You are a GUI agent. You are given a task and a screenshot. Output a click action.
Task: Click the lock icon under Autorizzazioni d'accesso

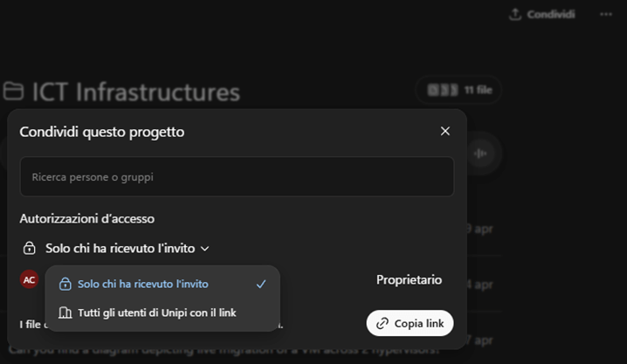tap(29, 248)
